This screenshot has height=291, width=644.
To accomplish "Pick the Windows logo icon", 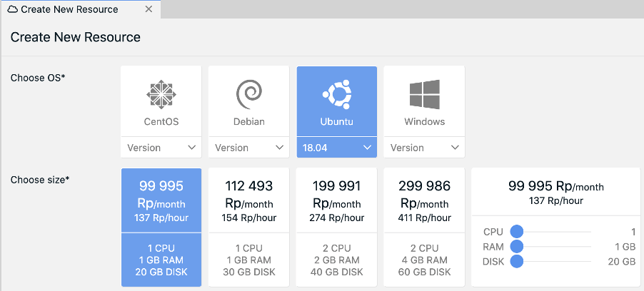I will click(x=424, y=95).
